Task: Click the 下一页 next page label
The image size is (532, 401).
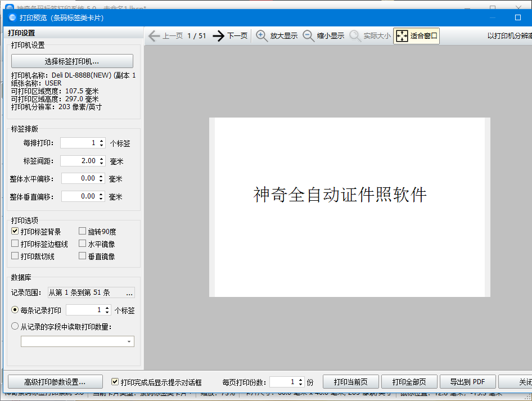Action: (237, 35)
